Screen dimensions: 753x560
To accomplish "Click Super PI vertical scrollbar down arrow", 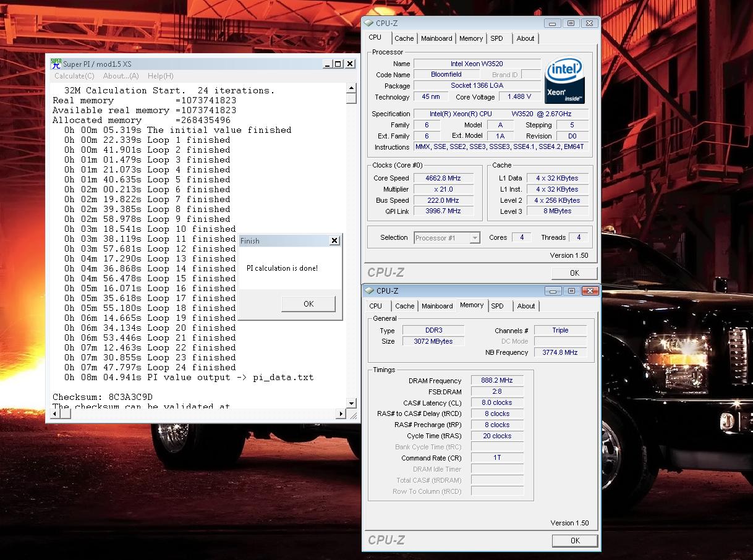I will click(351, 404).
